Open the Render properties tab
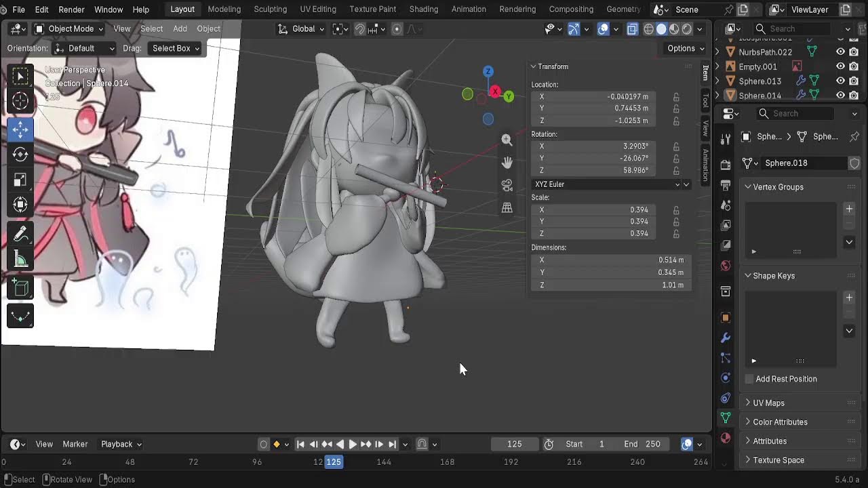The width and height of the screenshot is (868, 488). click(x=726, y=165)
